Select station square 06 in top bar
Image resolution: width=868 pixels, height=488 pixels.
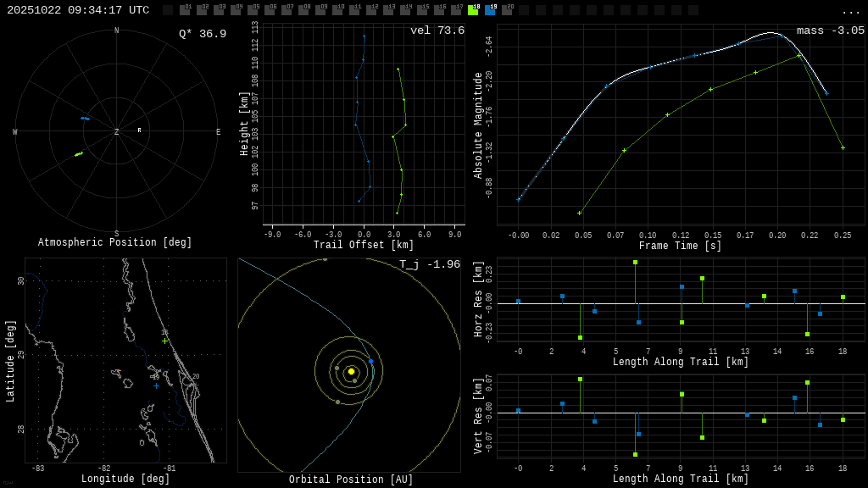pyautogui.click(x=270, y=10)
